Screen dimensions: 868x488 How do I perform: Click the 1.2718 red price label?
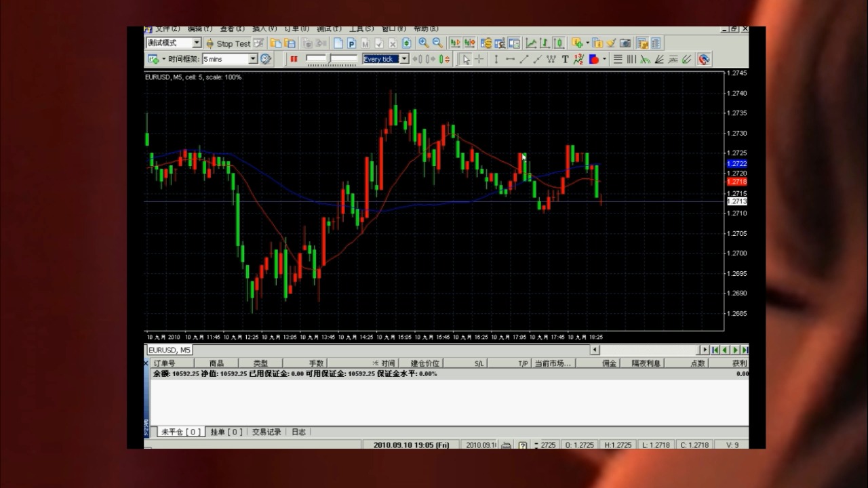pos(736,182)
